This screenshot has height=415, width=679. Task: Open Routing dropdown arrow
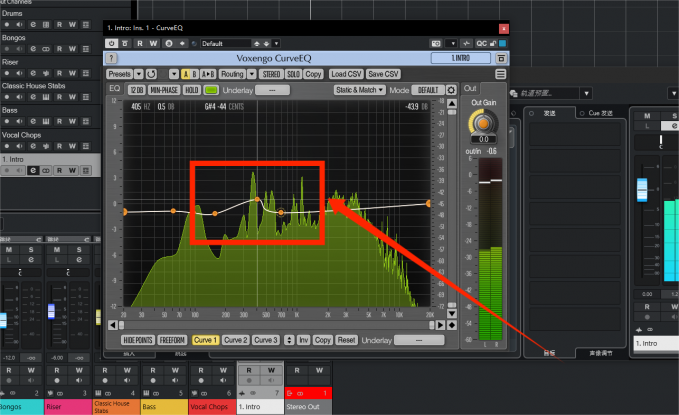(x=252, y=74)
